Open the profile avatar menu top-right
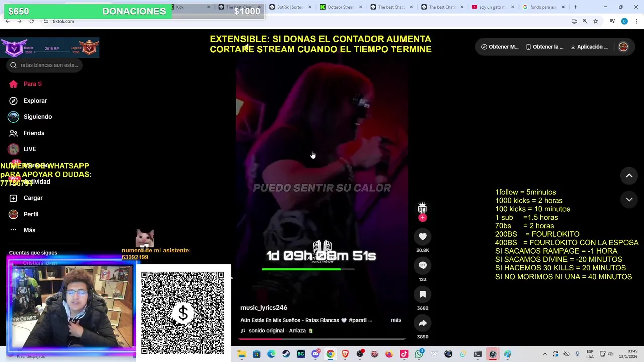The image size is (644, 362). pyautogui.click(x=623, y=47)
